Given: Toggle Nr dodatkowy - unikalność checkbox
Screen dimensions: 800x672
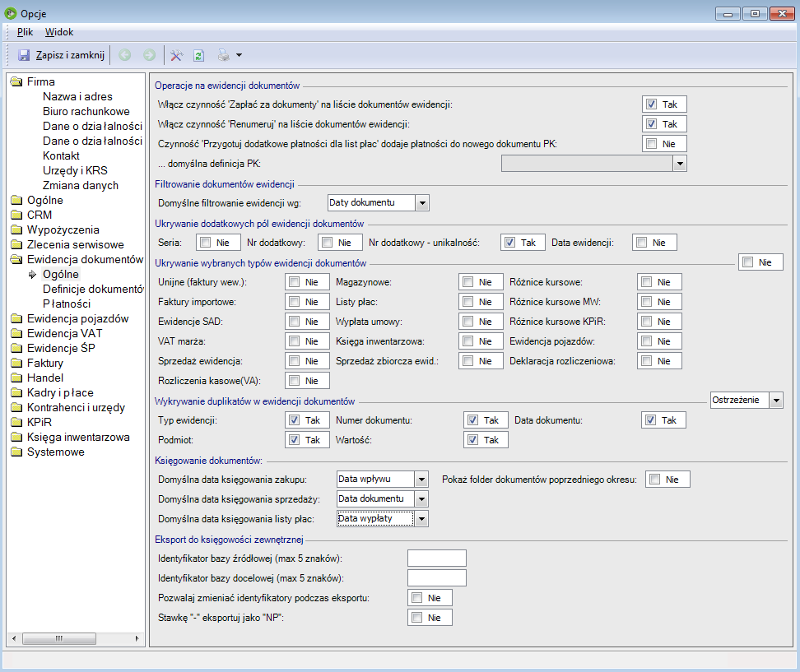Looking at the screenshot, I should click(x=509, y=242).
